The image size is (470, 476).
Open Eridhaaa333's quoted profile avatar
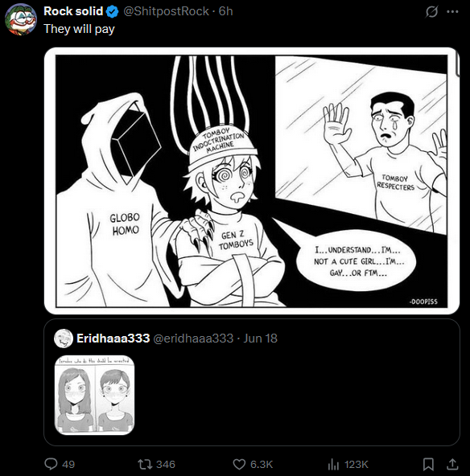click(64, 339)
